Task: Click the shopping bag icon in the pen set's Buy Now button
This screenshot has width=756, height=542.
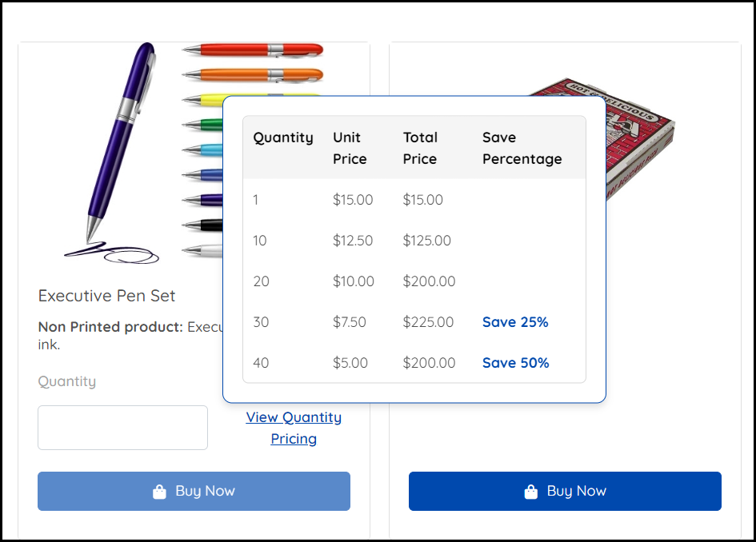Action: tap(159, 492)
